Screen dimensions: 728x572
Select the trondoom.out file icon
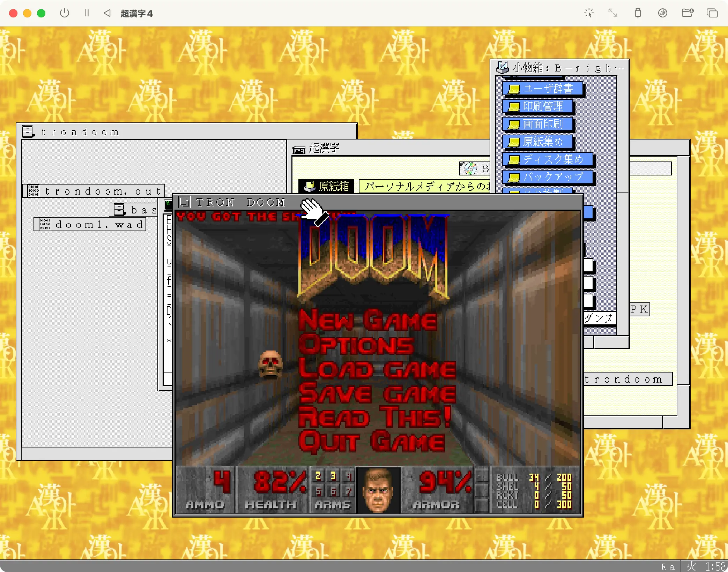pos(34,191)
